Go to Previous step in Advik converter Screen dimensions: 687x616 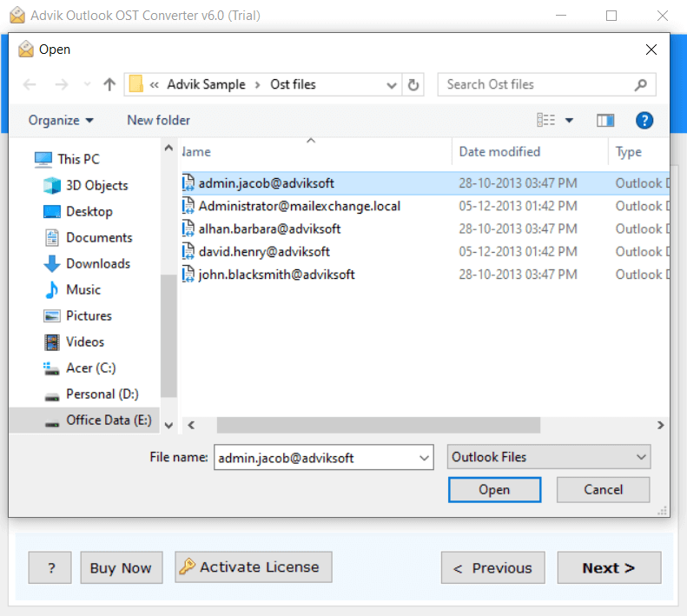pyautogui.click(x=493, y=567)
